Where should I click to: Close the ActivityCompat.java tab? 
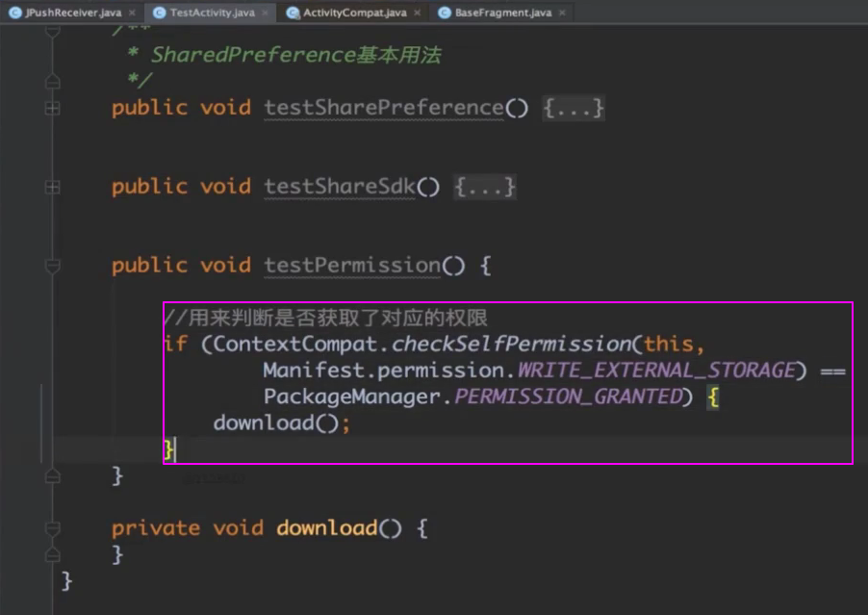418,13
